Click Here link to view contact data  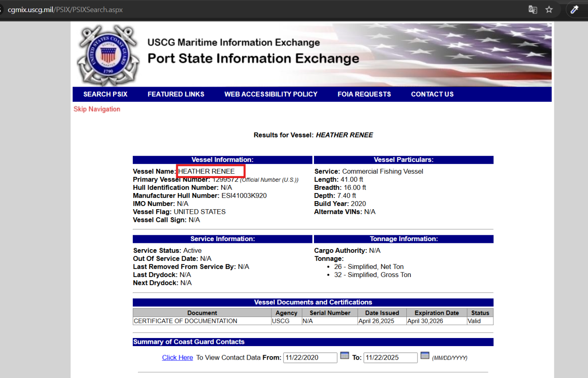click(x=178, y=358)
